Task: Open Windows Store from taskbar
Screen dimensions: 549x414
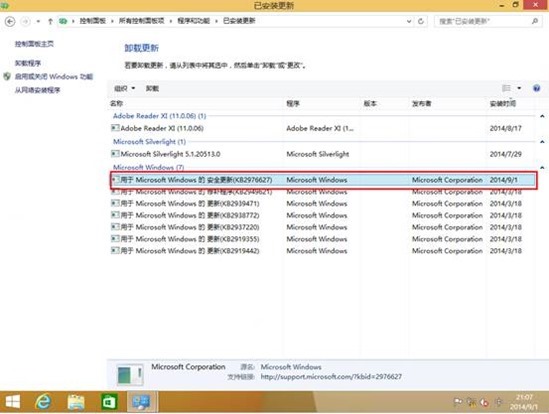Action: 109,402
